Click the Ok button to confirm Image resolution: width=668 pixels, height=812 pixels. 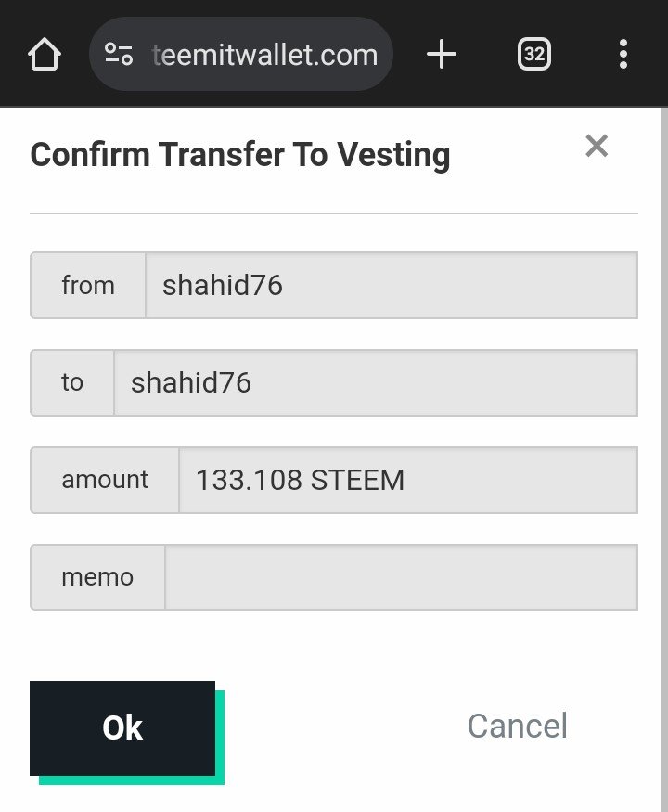(x=122, y=728)
